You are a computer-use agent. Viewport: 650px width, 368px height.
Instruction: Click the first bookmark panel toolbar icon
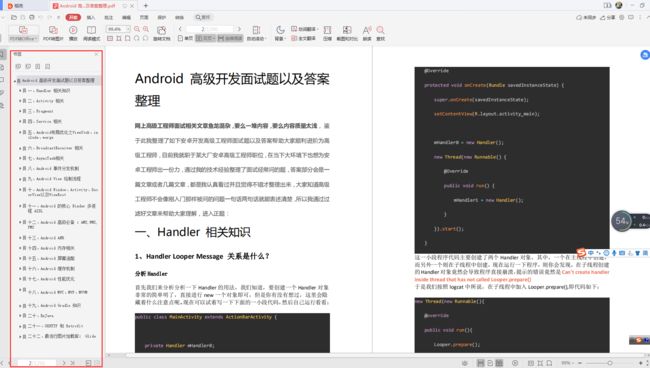(18, 66)
